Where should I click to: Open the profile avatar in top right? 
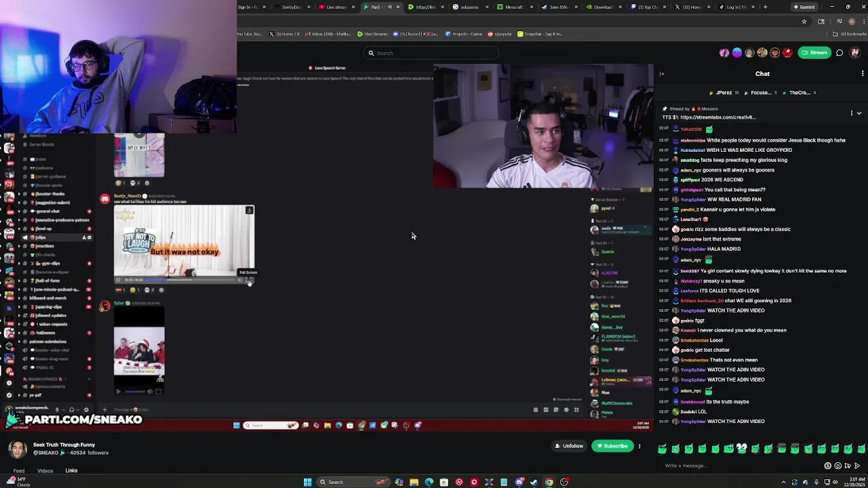point(855,53)
